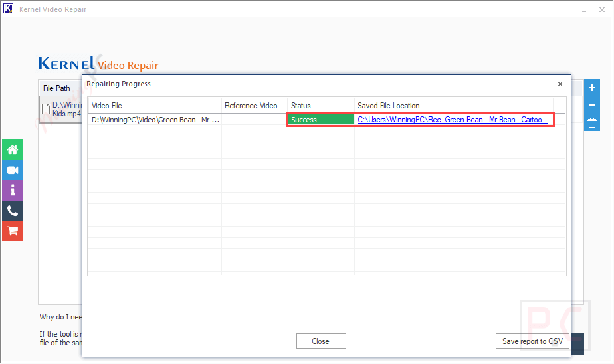Open the saved file location link
614x364 pixels.
pos(453,120)
